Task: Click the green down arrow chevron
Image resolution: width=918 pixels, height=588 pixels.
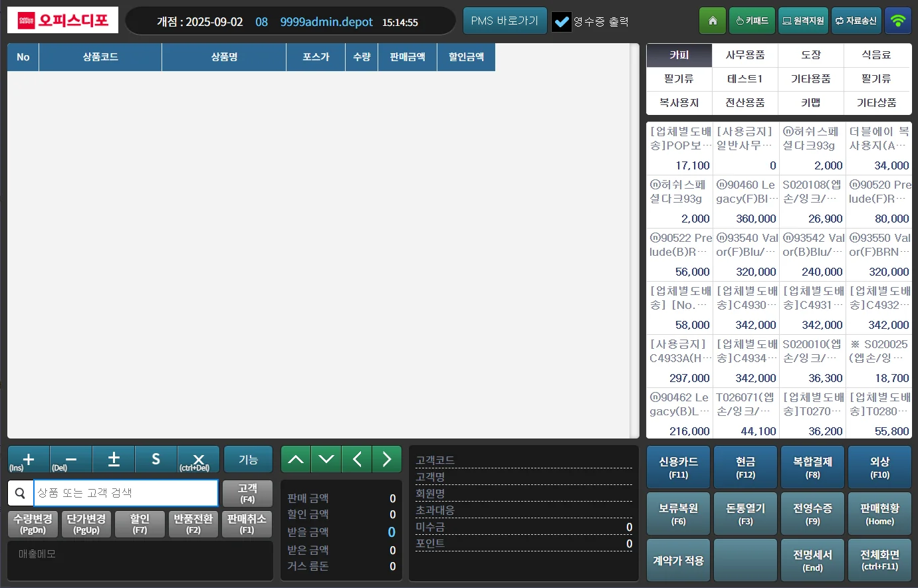Action: [326, 459]
